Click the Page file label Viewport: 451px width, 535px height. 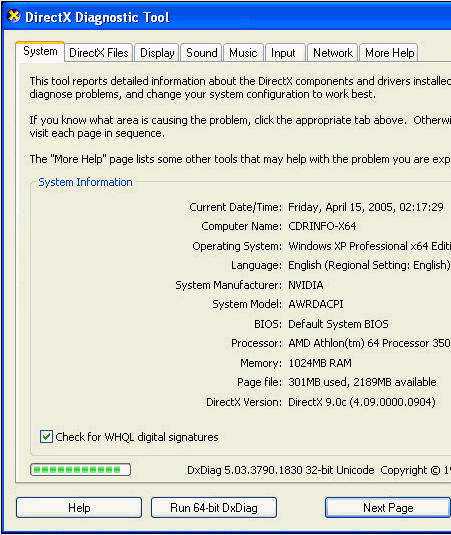click(x=260, y=382)
